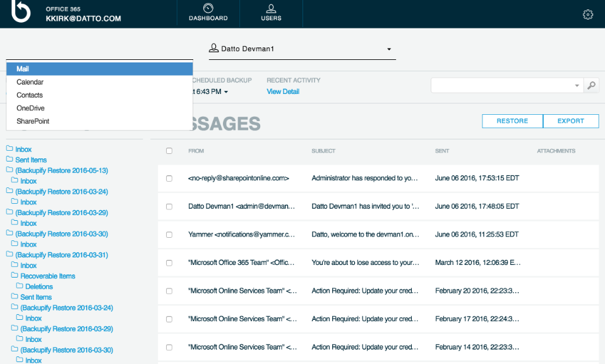Click the ATTACHMENTS column header

point(556,151)
